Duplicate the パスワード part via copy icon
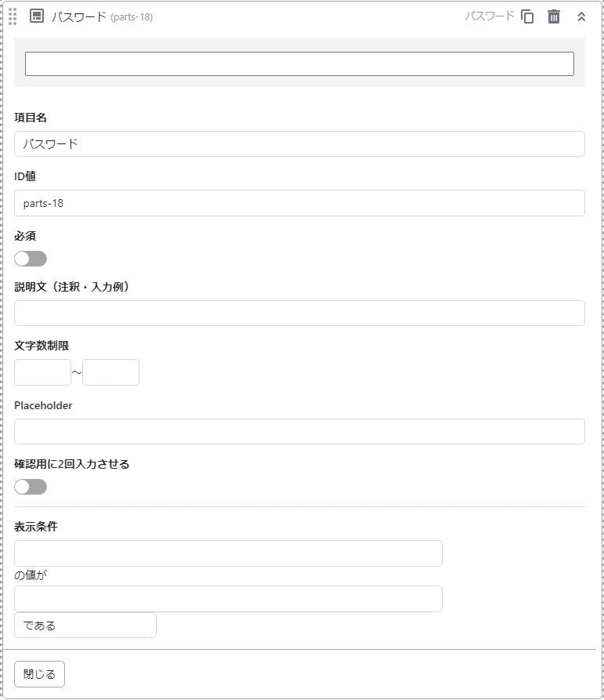 click(527, 16)
